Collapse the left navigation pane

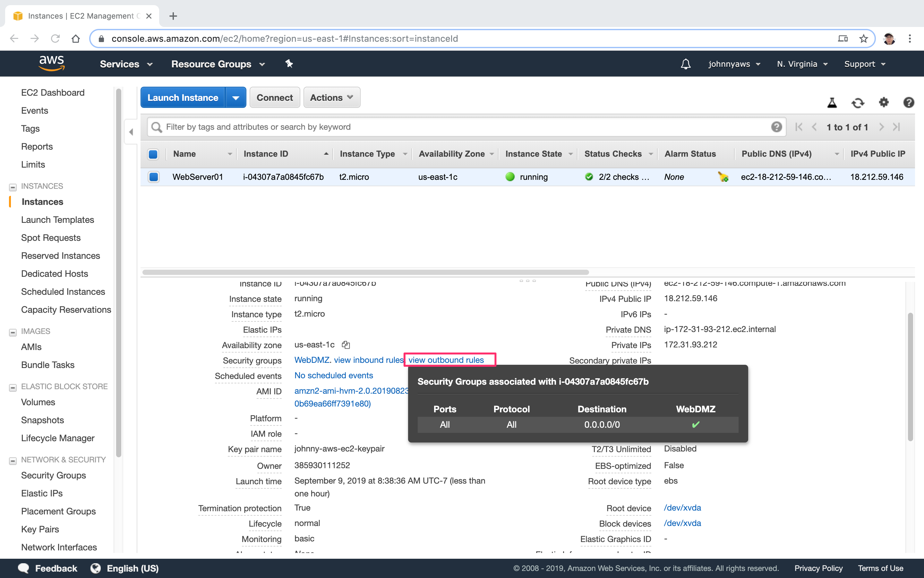pos(131,132)
